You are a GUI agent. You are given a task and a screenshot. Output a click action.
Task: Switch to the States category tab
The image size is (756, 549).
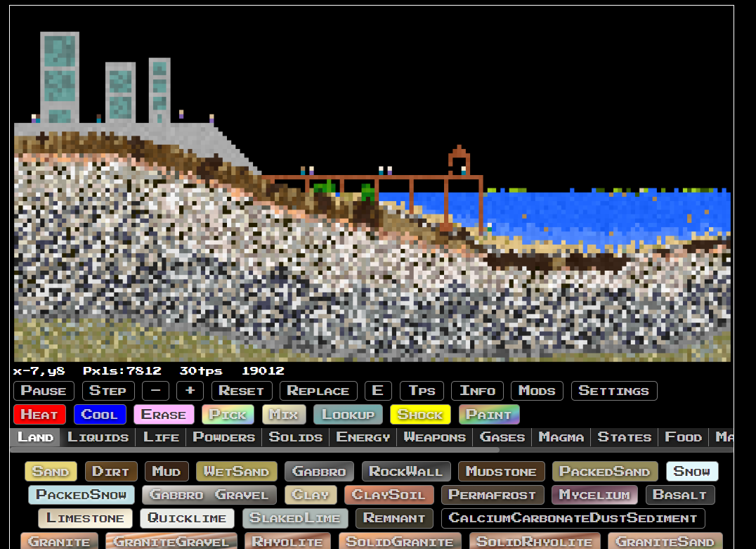(625, 437)
